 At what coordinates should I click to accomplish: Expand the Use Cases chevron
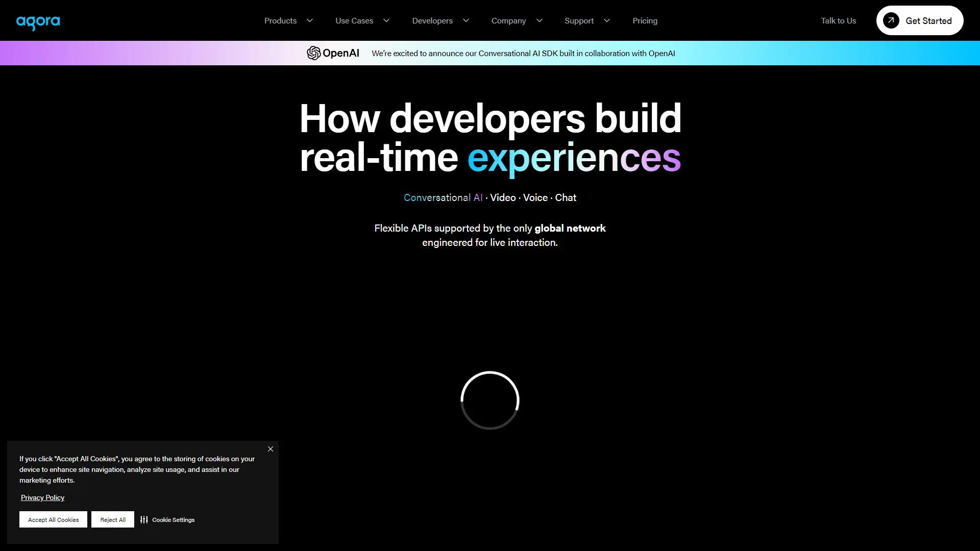(386, 21)
